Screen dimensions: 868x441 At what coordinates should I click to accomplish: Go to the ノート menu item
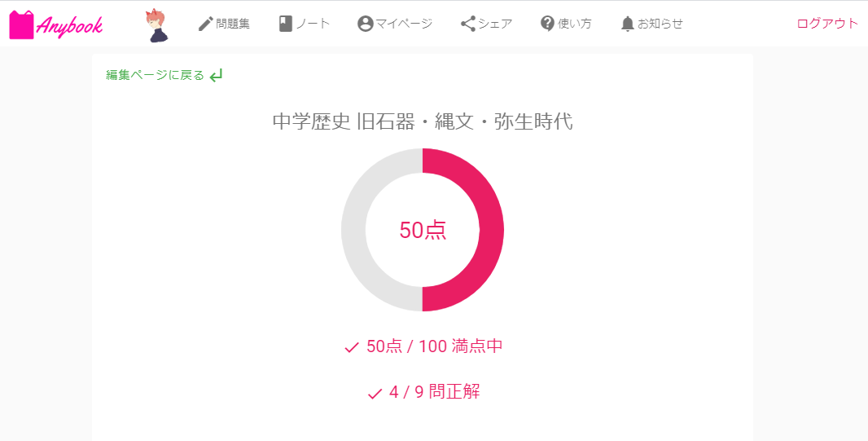(313, 24)
